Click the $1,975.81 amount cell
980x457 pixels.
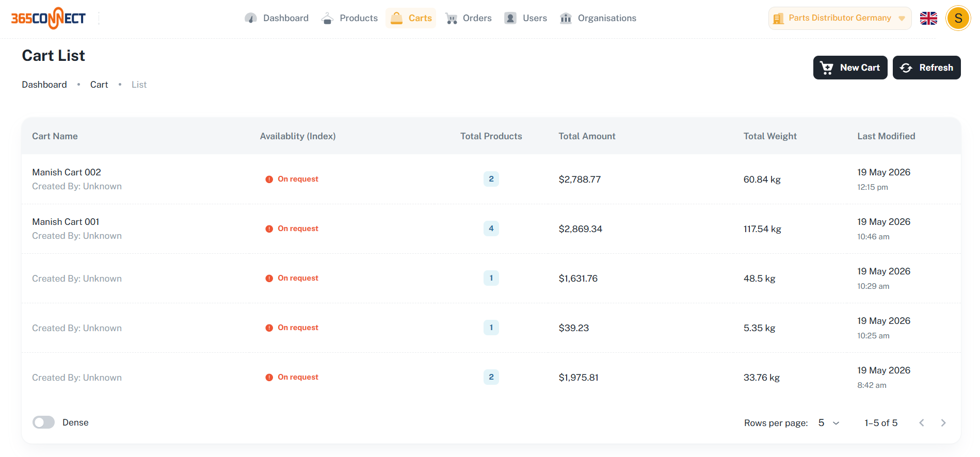(x=579, y=378)
